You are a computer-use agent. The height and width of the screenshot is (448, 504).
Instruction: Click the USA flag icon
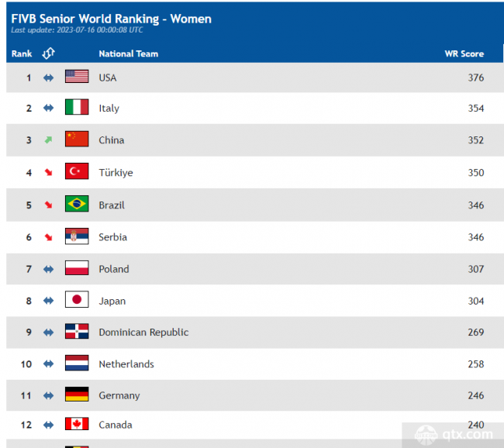coord(77,77)
